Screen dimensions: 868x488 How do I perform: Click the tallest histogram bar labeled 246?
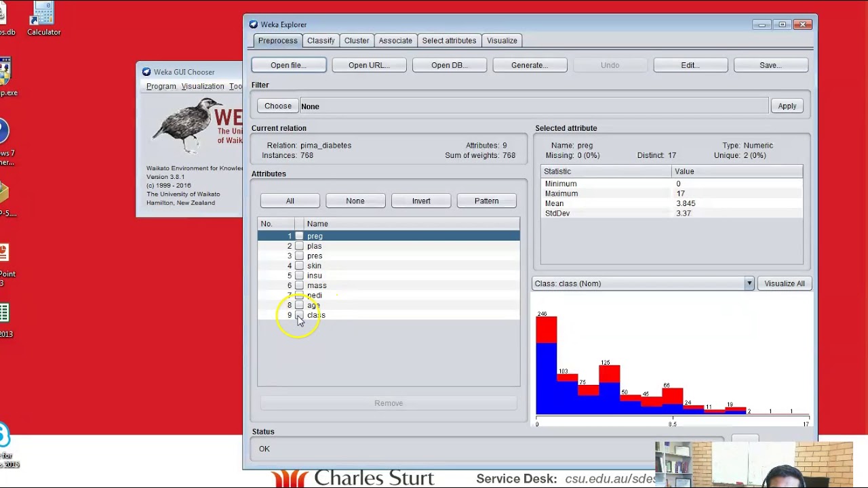pyautogui.click(x=546, y=365)
